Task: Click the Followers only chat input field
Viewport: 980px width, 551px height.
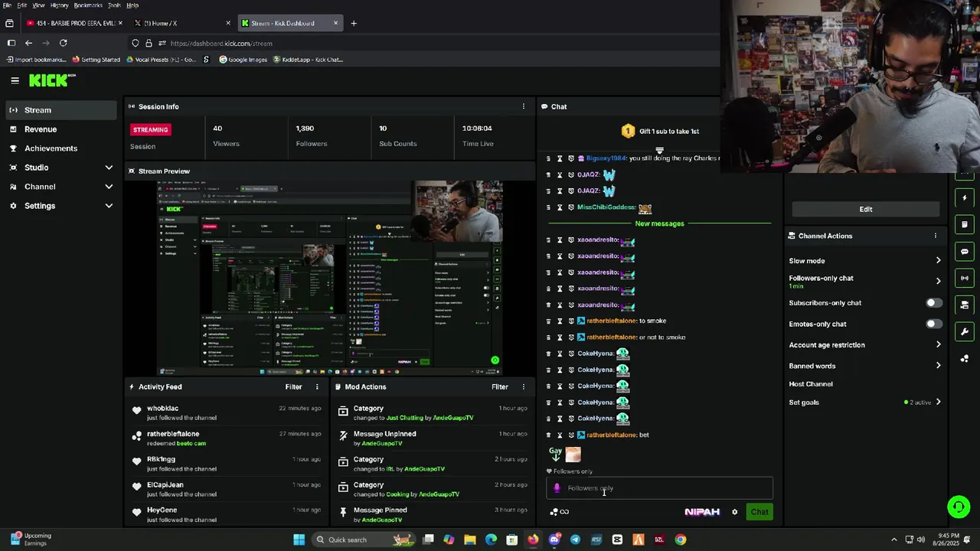Action: click(659, 488)
